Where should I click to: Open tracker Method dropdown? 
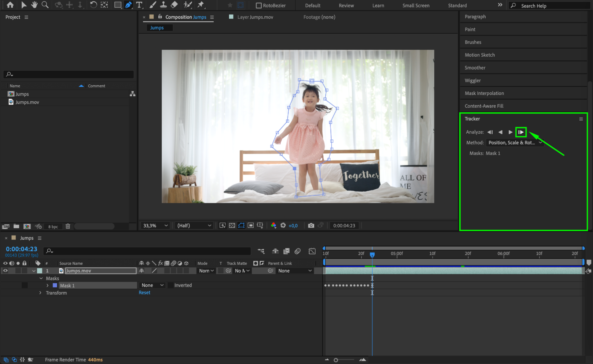pyautogui.click(x=515, y=143)
